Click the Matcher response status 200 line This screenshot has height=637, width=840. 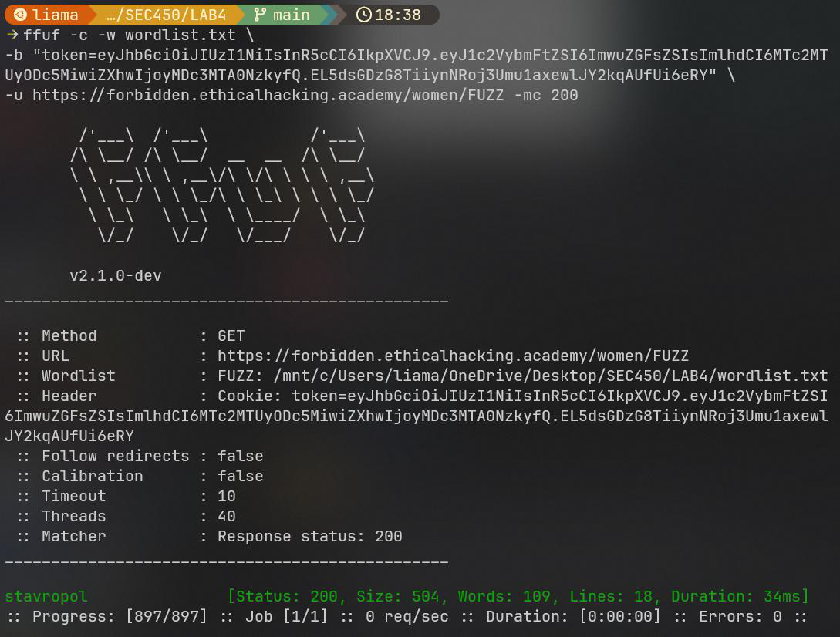309,536
